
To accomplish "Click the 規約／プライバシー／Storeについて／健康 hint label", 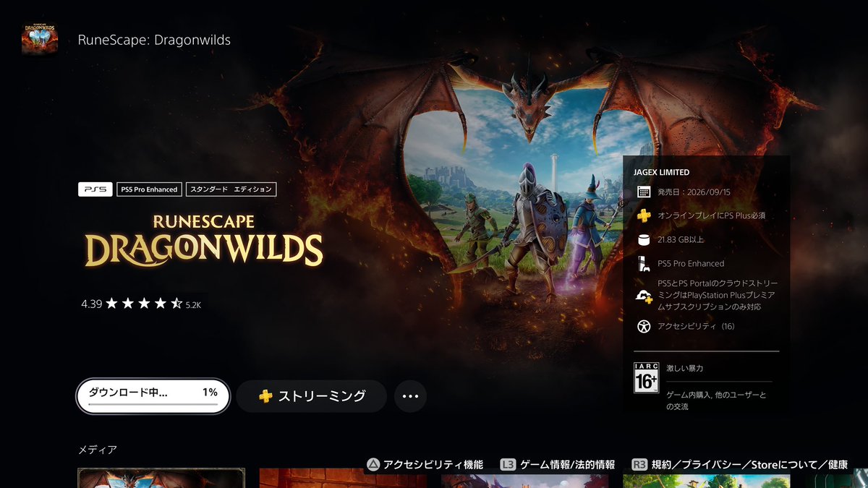I will click(749, 465).
